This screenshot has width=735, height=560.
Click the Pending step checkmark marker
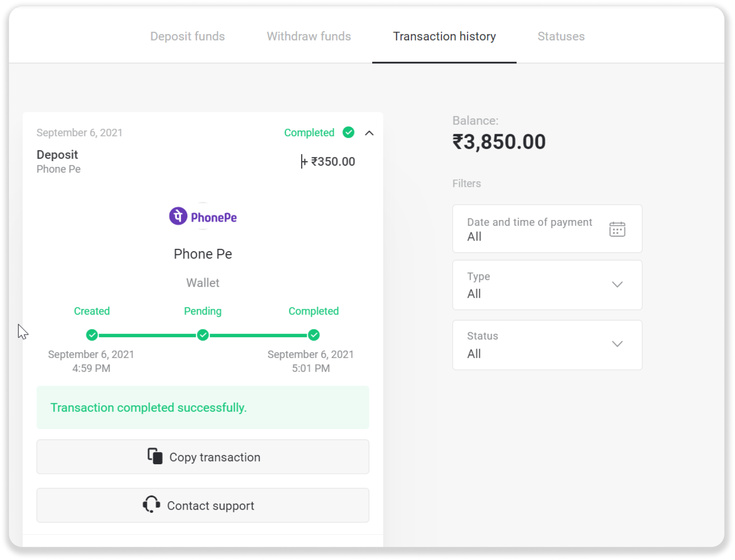point(203,335)
